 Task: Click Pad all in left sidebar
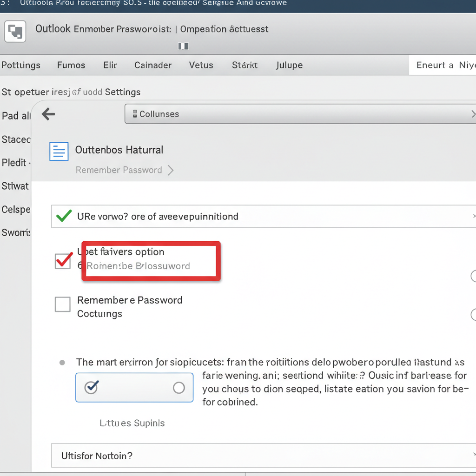click(16, 116)
